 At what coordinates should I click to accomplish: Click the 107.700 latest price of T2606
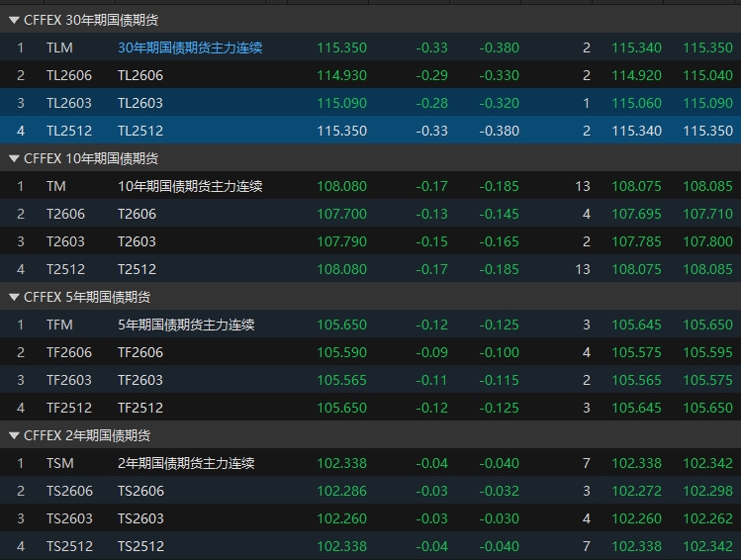[341, 214]
